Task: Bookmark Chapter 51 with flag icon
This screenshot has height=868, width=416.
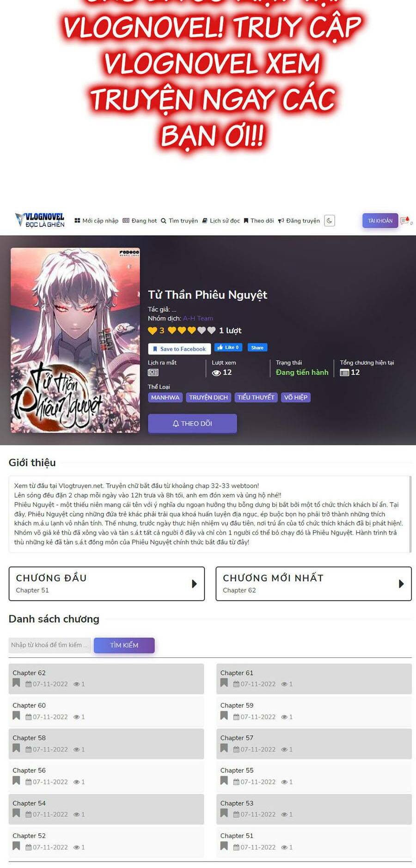Action: [x=224, y=846]
